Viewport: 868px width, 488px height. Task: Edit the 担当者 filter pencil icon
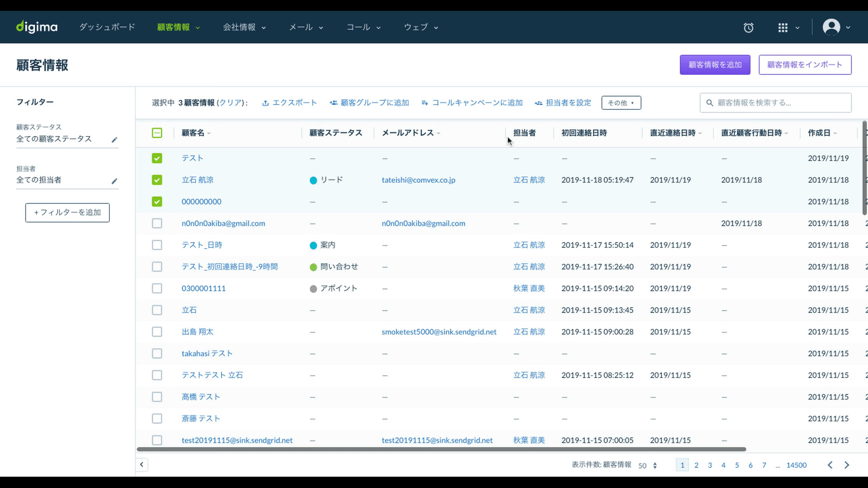coord(115,181)
